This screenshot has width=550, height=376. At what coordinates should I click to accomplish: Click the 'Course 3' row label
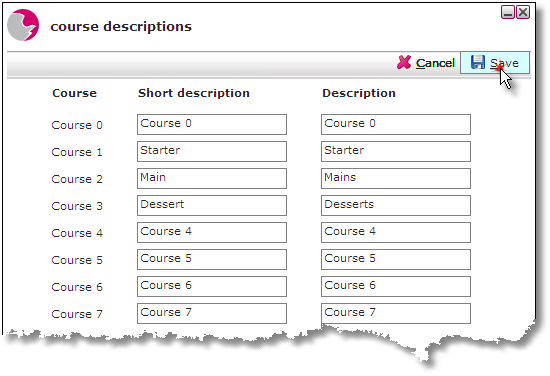77,206
